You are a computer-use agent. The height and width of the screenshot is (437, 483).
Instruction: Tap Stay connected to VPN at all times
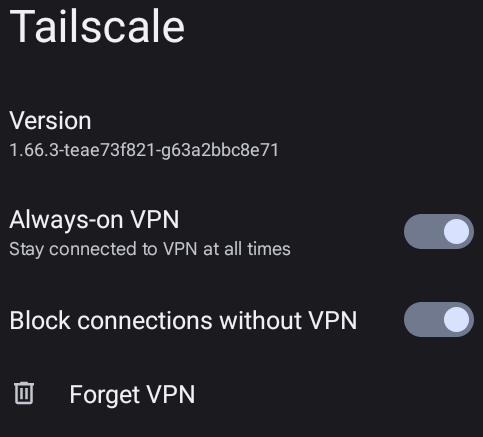point(150,249)
